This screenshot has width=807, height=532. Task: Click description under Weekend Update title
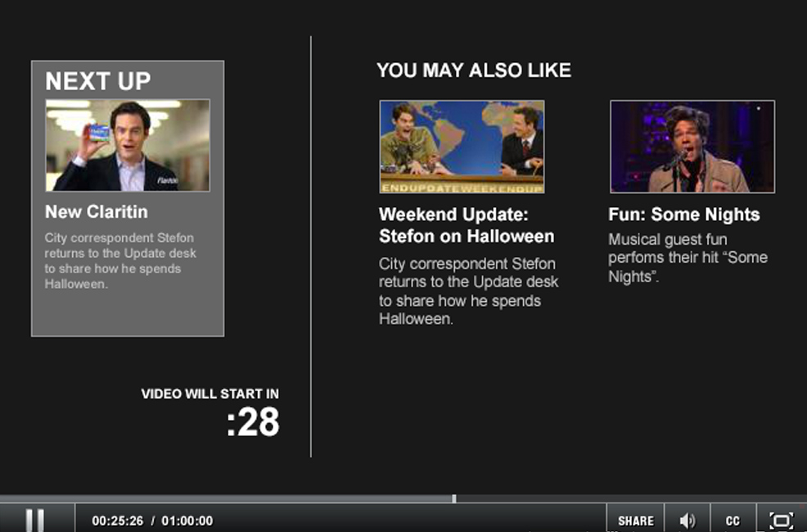tap(468, 291)
